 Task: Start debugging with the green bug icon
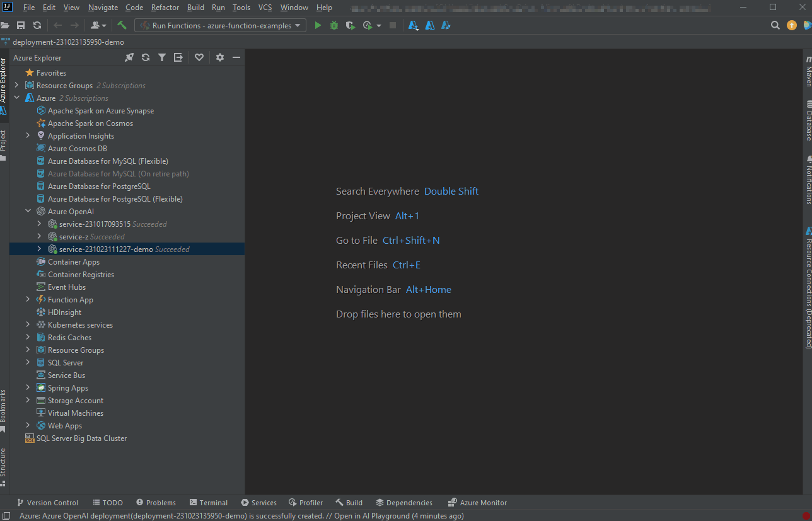334,25
